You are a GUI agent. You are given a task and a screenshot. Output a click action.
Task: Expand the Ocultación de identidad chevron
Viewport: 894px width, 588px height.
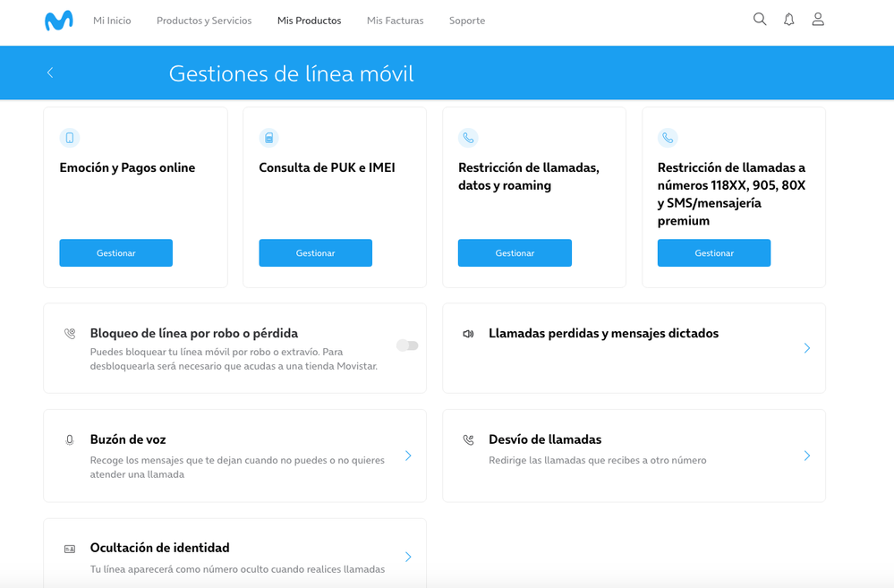(x=408, y=557)
